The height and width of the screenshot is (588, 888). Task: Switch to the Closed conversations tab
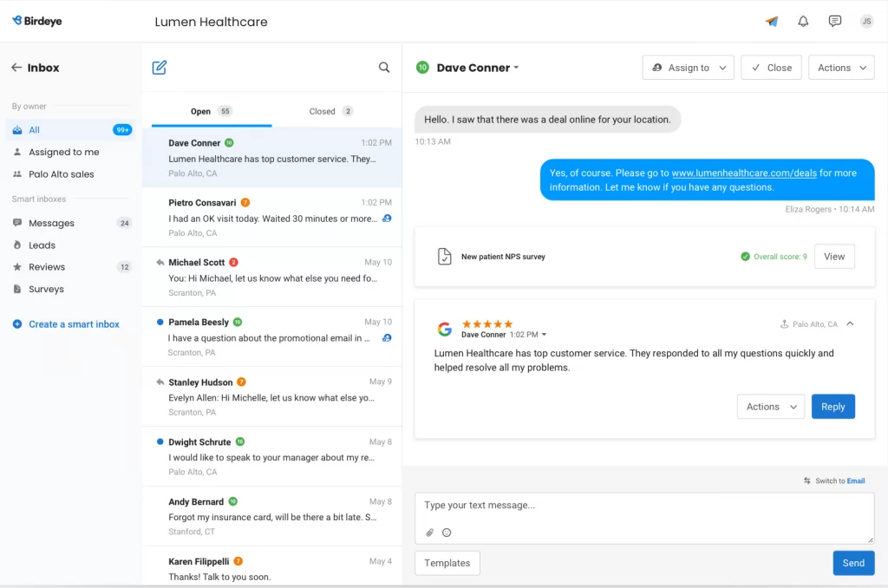pos(331,112)
